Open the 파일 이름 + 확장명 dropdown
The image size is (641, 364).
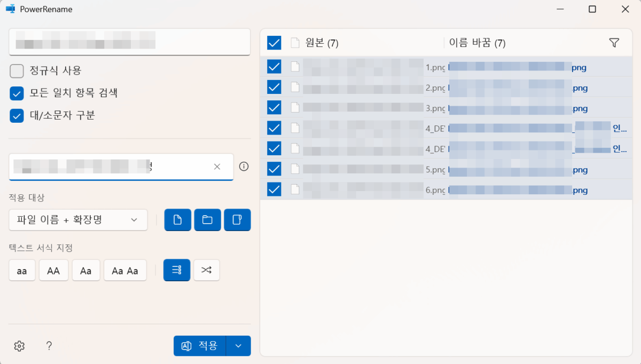pos(78,219)
